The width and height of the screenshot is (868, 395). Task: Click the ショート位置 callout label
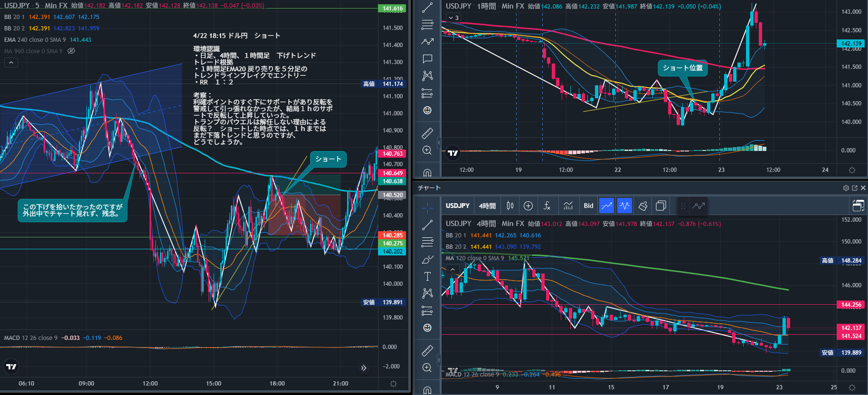click(682, 68)
